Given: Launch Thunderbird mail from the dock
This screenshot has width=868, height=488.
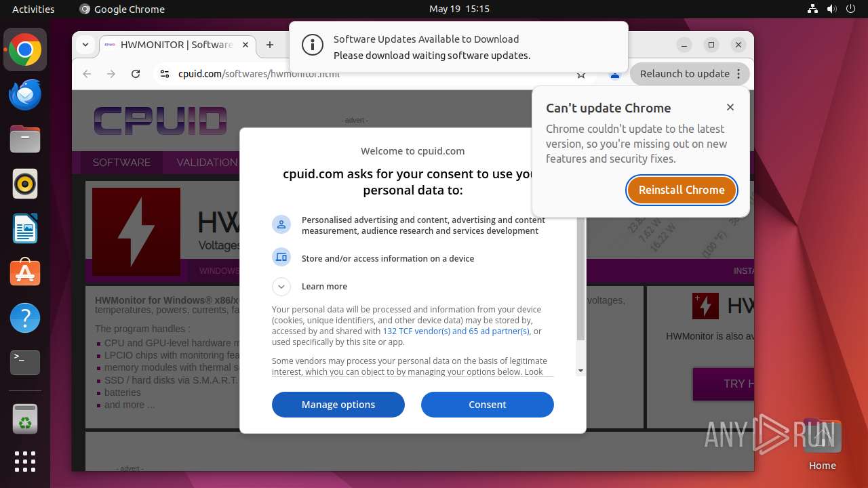Looking at the screenshot, I should pyautogui.click(x=25, y=94).
